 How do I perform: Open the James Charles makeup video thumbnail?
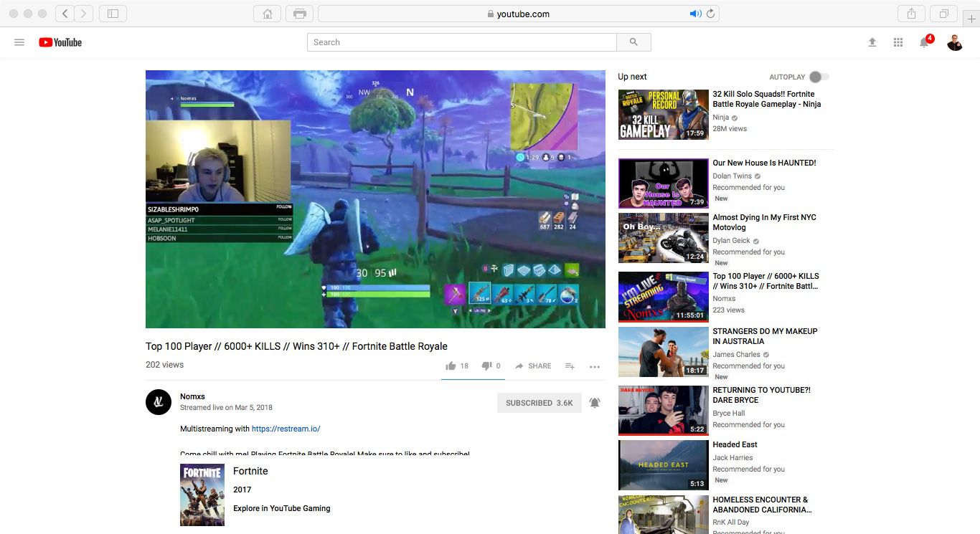pyautogui.click(x=664, y=352)
